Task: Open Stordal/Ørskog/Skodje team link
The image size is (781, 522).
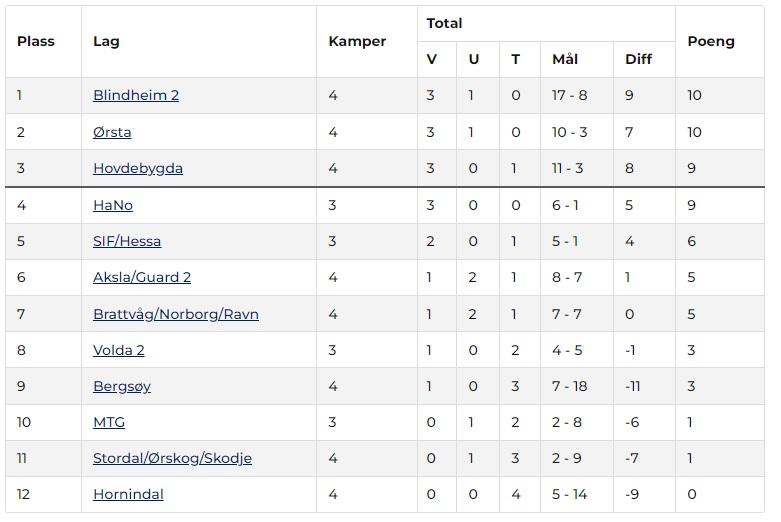Action: click(x=172, y=458)
